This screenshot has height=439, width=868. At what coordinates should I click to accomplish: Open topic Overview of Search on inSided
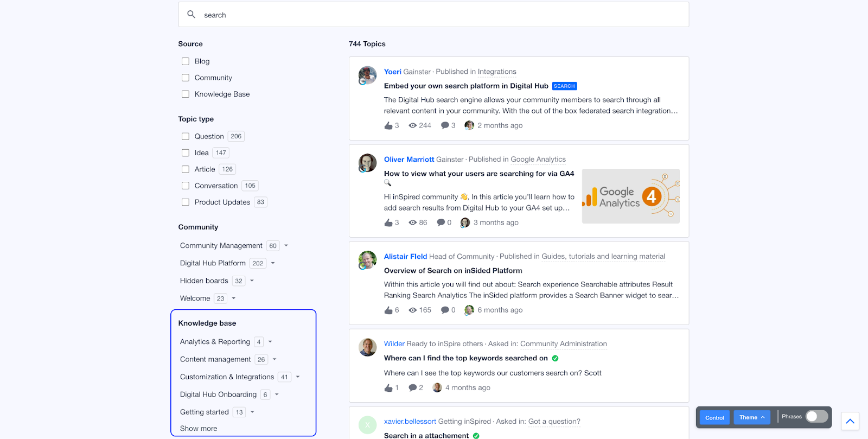[x=453, y=271]
